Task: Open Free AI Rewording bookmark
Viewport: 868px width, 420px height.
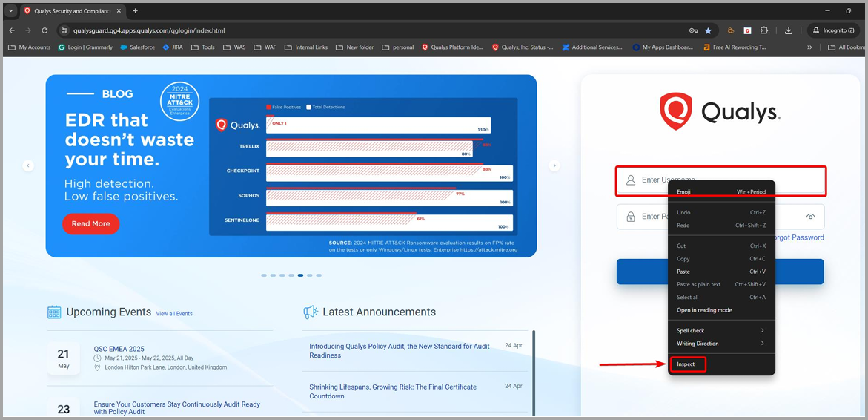Action: pyautogui.click(x=735, y=47)
